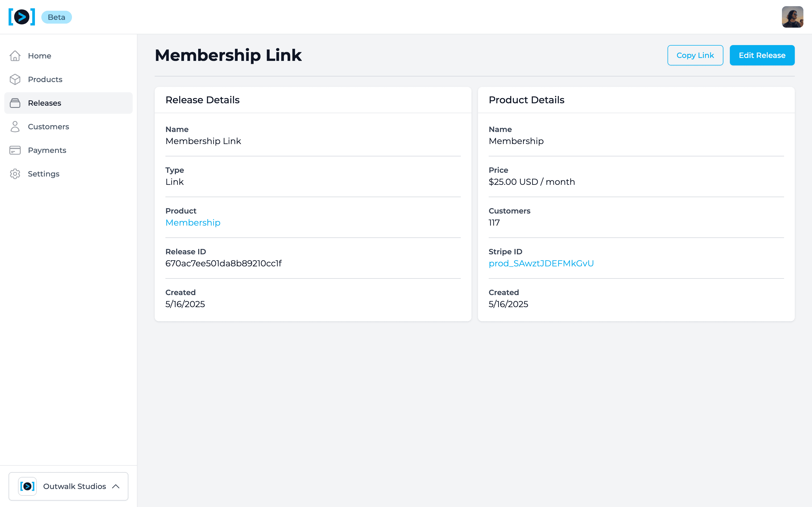The image size is (812, 507).
Task: Click the Outwalk Studios logo icon
Action: pos(27,486)
